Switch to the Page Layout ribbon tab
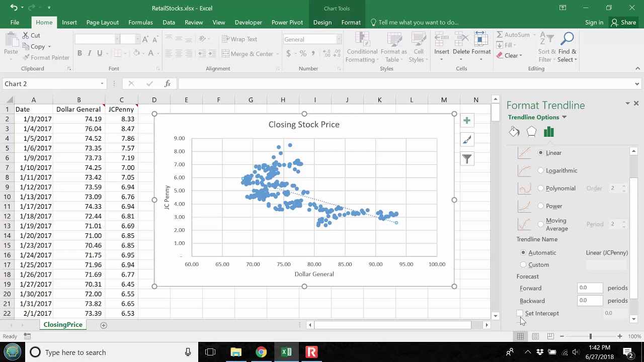The height and width of the screenshot is (362, 644). [102, 22]
